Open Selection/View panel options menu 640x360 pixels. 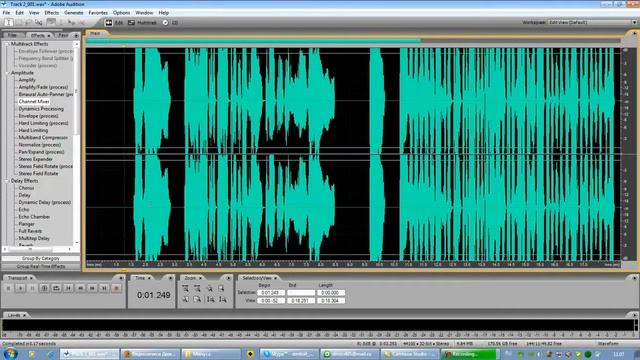pos(634,278)
